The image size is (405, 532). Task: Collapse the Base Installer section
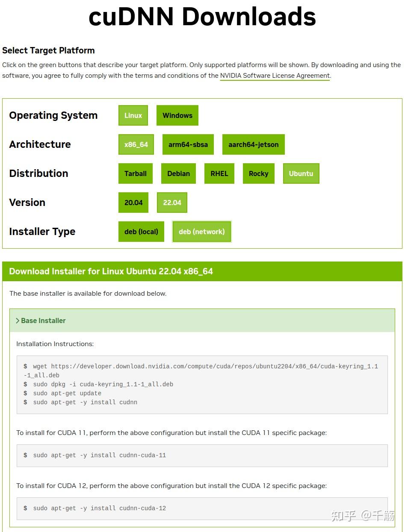pos(43,320)
